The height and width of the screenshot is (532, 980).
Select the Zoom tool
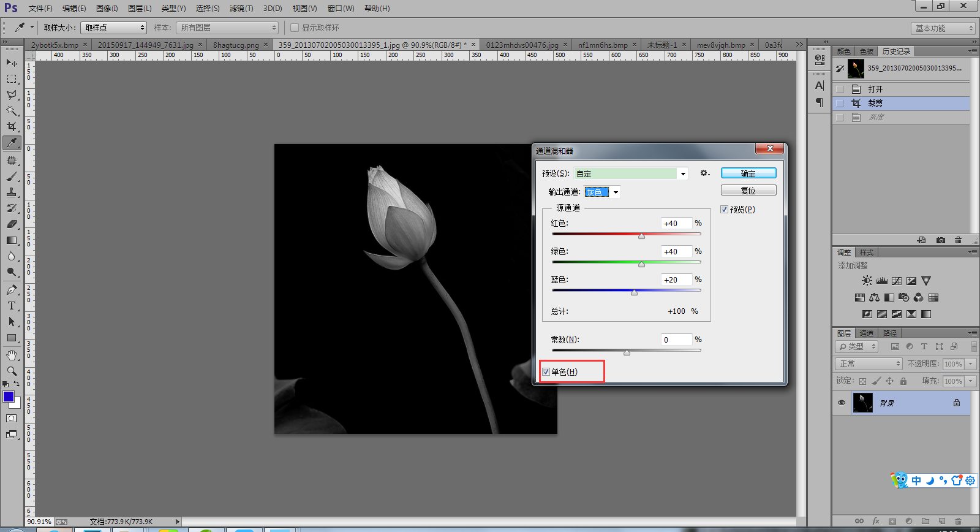click(12, 371)
